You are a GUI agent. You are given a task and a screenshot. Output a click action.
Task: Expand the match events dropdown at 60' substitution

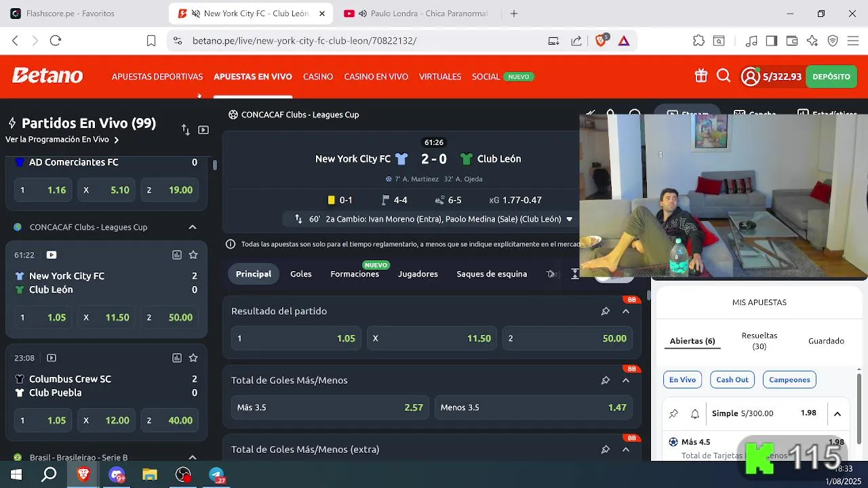click(x=569, y=219)
